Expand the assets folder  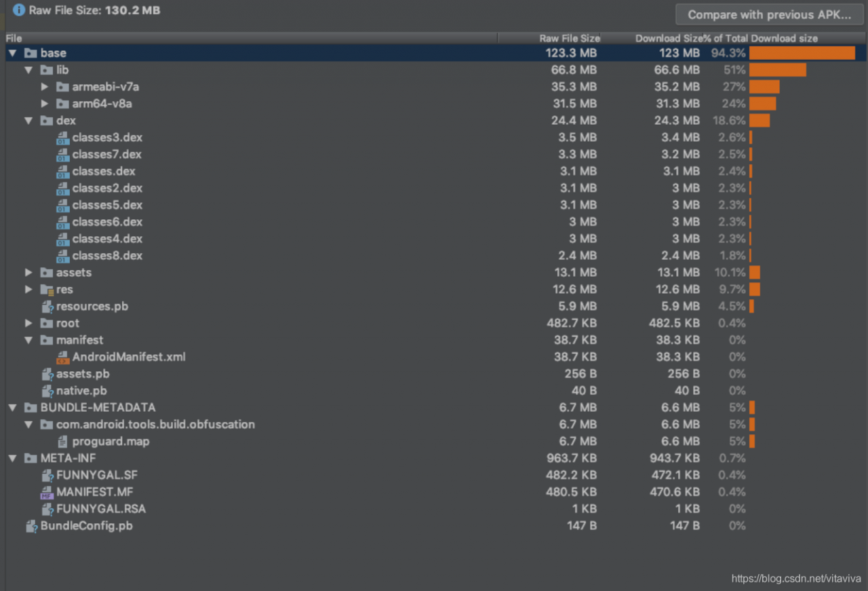click(x=28, y=273)
